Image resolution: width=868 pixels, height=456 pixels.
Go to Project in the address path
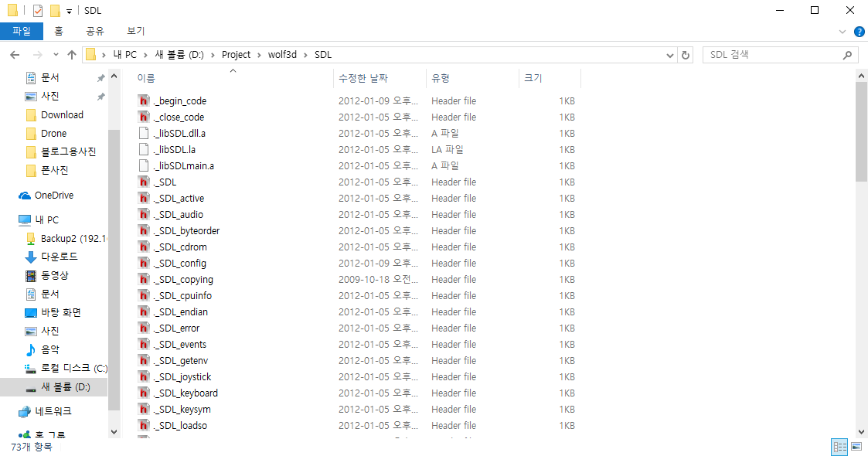click(236, 55)
